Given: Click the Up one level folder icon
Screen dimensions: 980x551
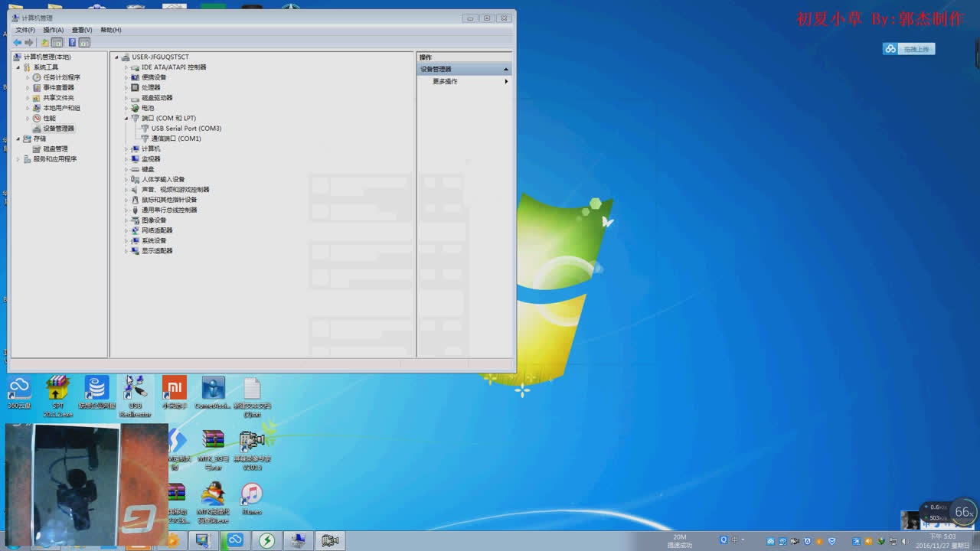Looking at the screenshot, I should pos(45,43).
